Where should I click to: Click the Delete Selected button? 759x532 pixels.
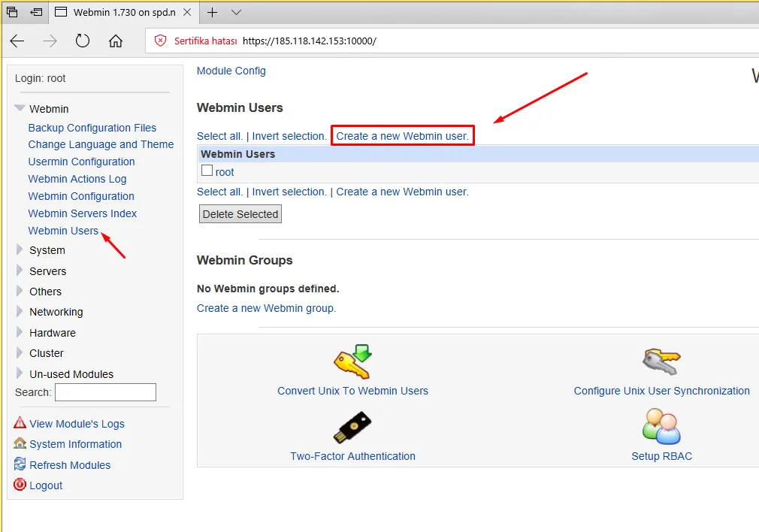tap(240, 214)
